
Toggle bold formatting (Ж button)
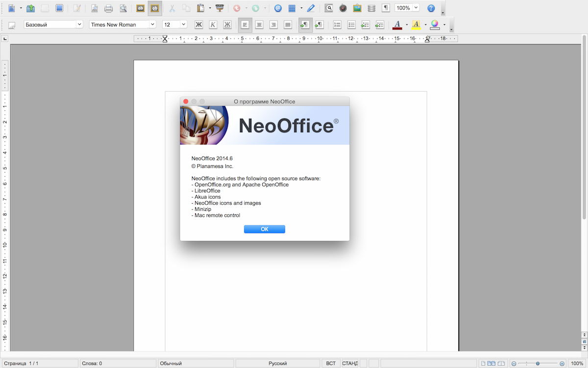pyautogui.click(x=198, y=25)
